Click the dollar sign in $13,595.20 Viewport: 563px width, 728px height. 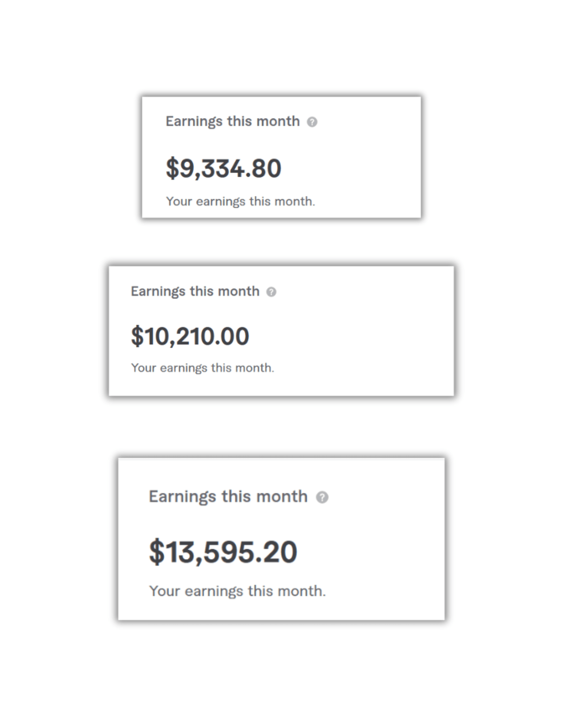coord(156,552)
